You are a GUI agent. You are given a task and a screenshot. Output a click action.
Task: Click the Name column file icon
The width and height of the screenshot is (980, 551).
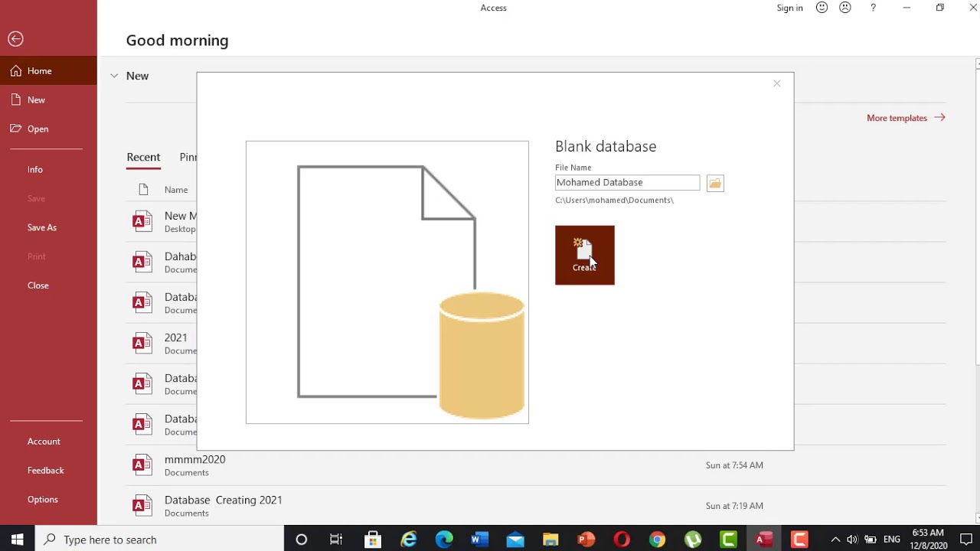[x=143, y=190]
